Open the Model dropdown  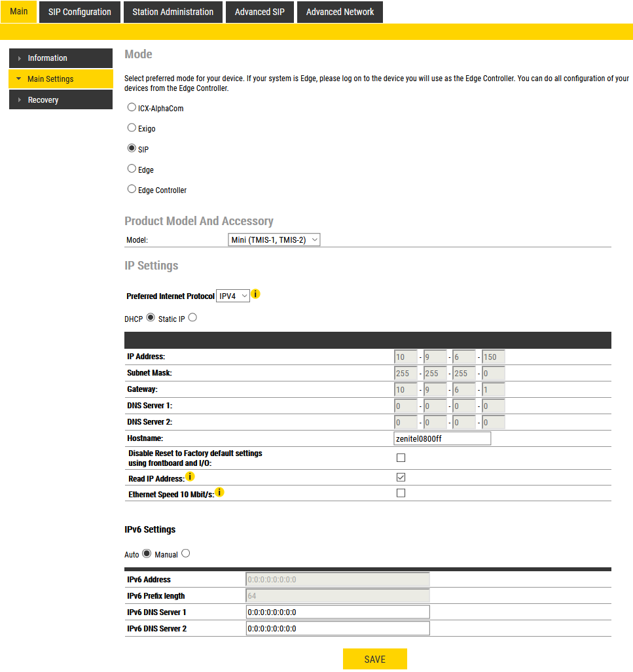274,240
